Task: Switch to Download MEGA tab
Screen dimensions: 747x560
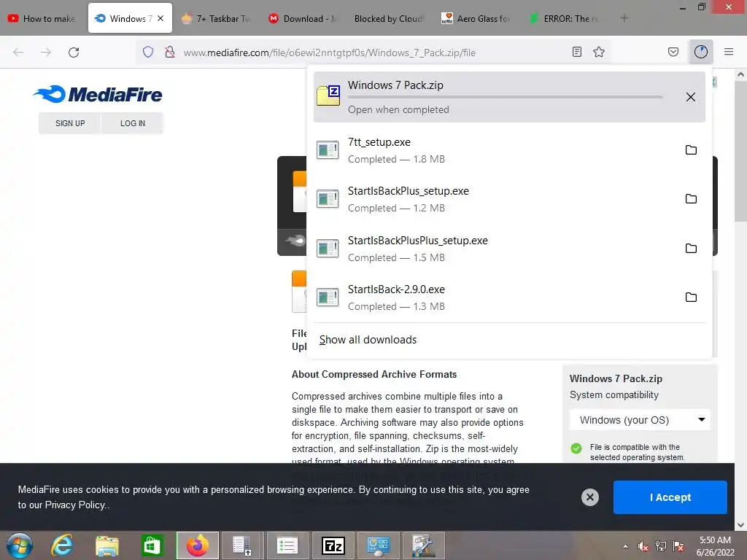Action: click(303, 18)
